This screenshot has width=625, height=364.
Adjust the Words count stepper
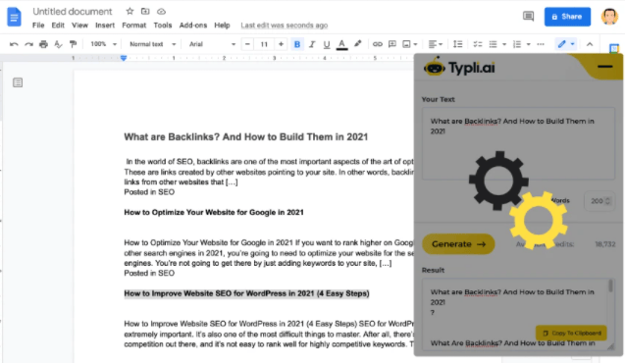(607, 201)
